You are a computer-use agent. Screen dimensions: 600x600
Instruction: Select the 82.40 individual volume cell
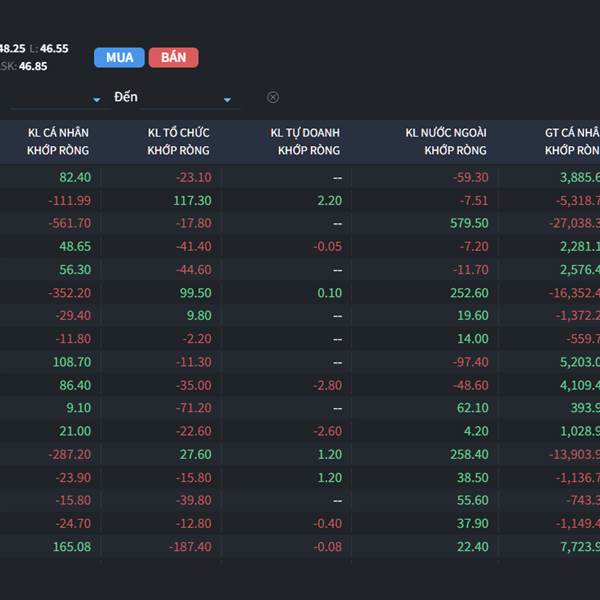pos(75,177)
